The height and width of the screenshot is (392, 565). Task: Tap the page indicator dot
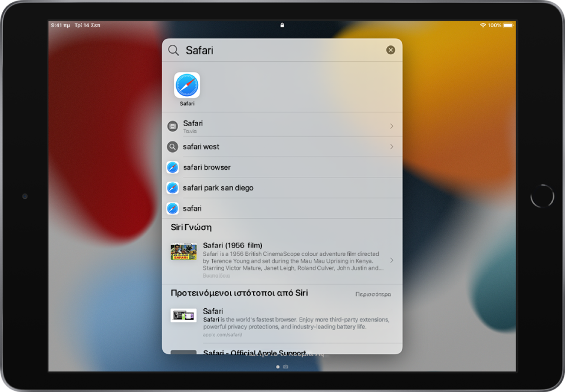tap(277, 367)
